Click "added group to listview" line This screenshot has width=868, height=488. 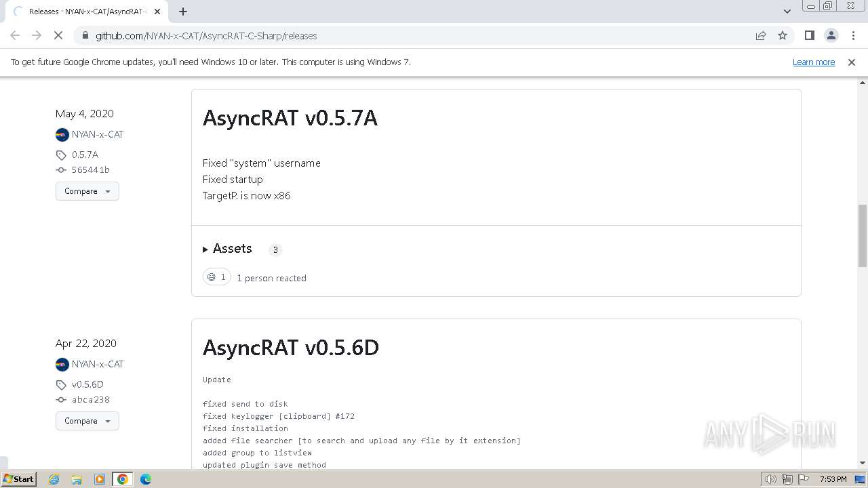click(x=257, y=453)
